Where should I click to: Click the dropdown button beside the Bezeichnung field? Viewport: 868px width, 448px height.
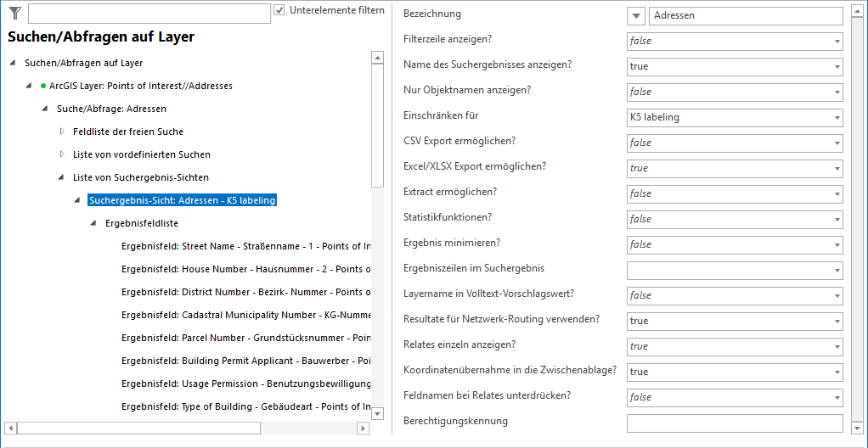(x=637, y=15)
